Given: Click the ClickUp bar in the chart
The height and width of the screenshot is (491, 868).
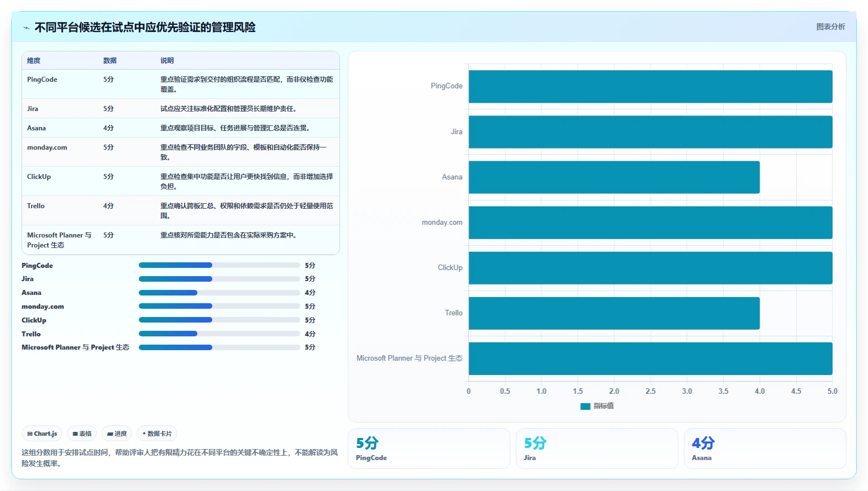Looking at the screenshot, I should pyautogui.click(x=650, y=268).
